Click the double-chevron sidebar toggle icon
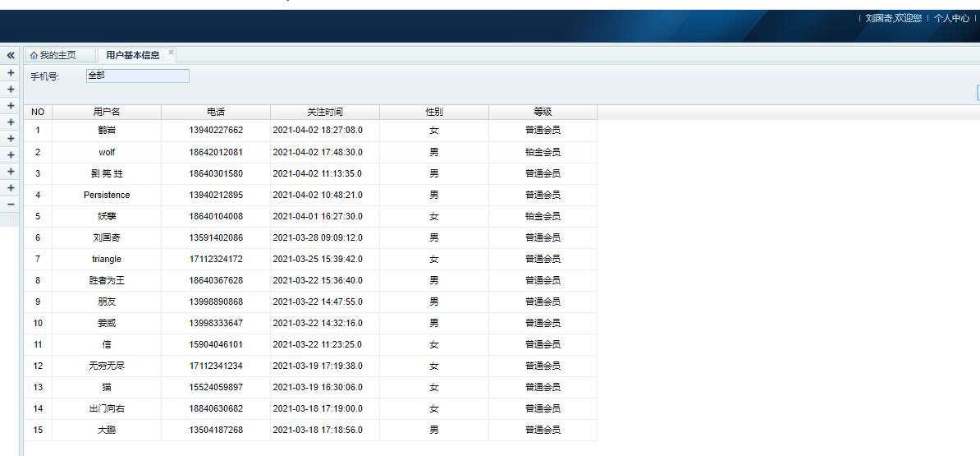The image size is (980, 456). point(11,55)
